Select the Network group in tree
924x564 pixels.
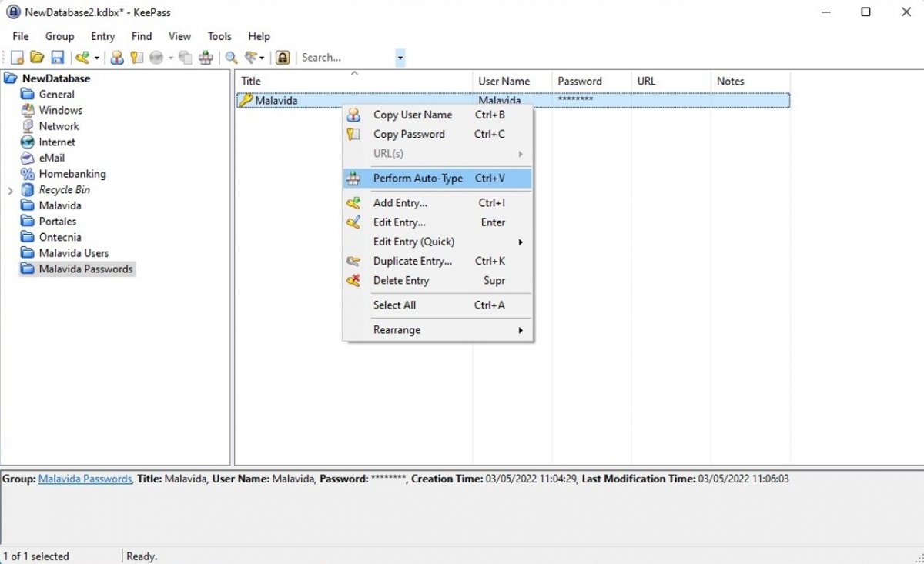click(x=59, y=126)
